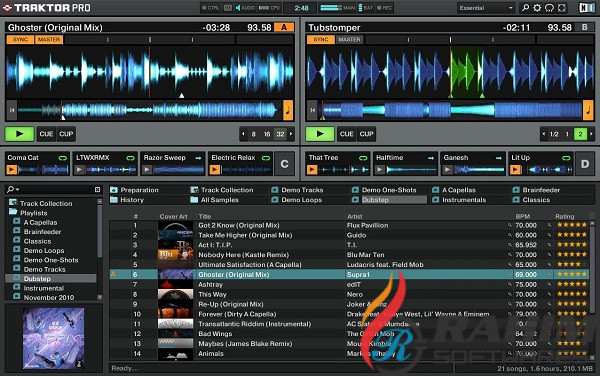This screenshot has height=376, width=600.
Task: Toggle the headphones cruise icon in the header
Action: click(x=549, y=8)
